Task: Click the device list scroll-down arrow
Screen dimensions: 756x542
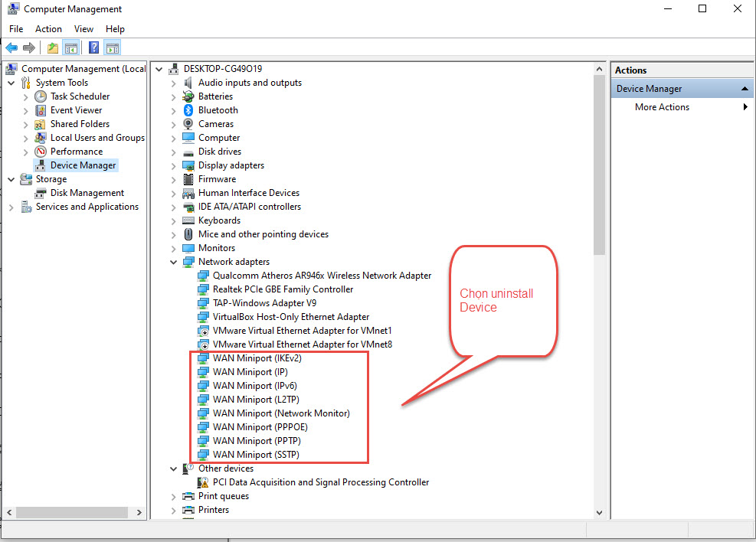Action: [599, 513]
